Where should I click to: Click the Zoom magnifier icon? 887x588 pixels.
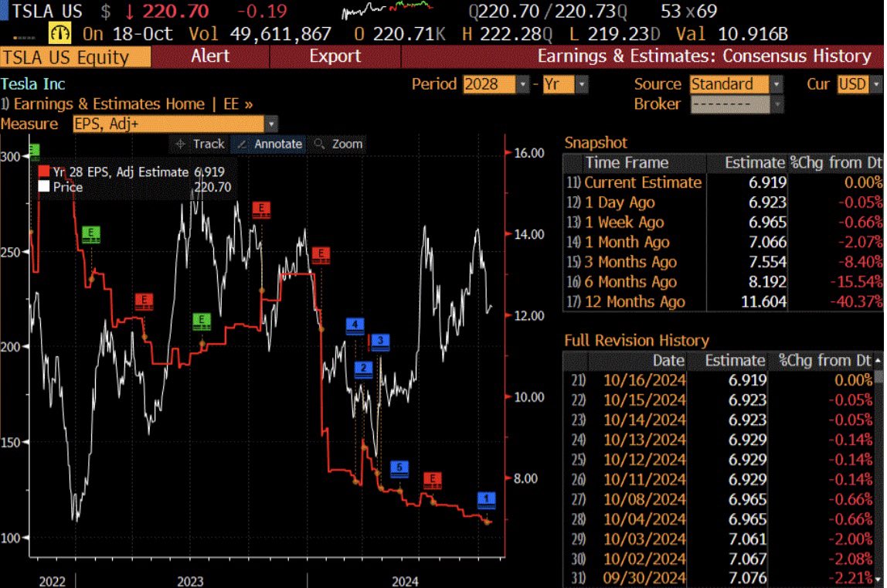coord(320,144)
